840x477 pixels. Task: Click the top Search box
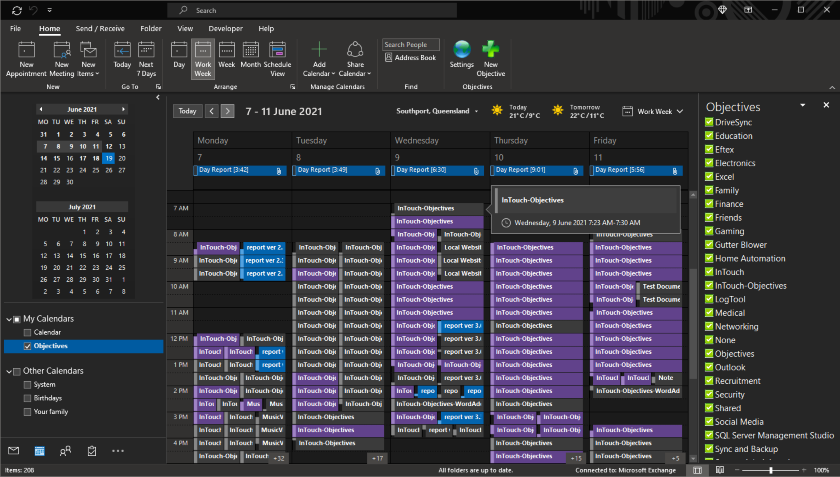pos(312,10)
